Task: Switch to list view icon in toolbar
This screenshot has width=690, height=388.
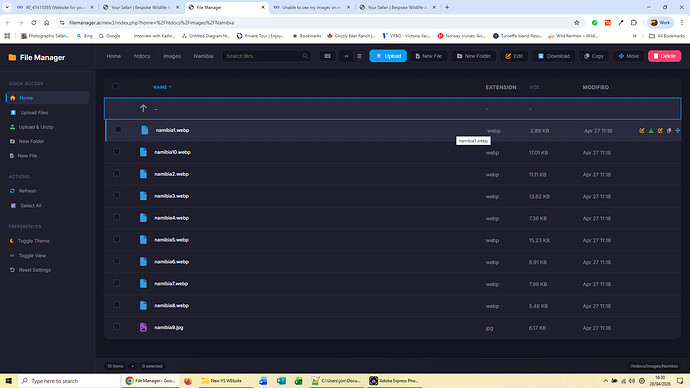Action: 359,56
